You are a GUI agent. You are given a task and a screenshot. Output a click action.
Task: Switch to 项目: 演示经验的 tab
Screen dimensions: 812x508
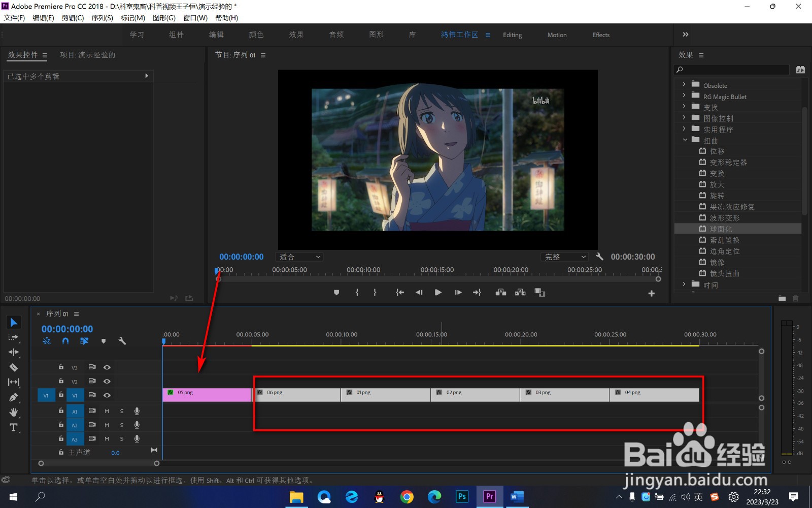coord(87,55)
